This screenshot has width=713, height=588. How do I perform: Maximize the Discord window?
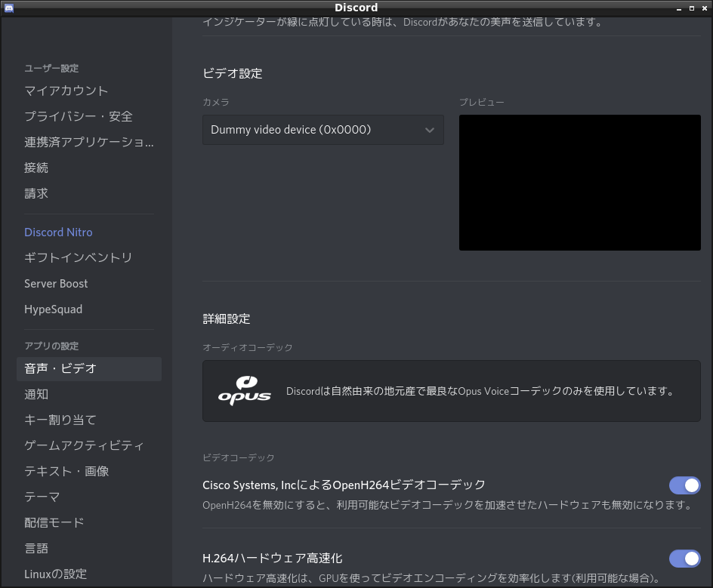tap(692, 8)
